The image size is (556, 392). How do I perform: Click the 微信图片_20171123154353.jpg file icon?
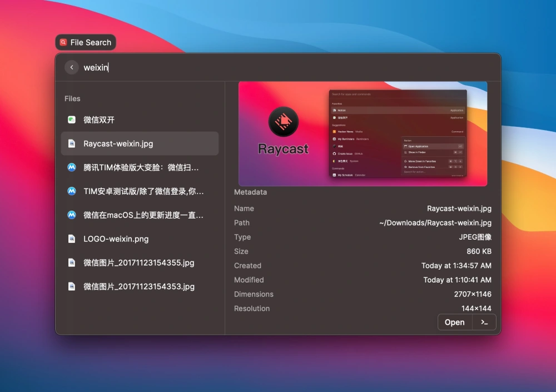72,286
